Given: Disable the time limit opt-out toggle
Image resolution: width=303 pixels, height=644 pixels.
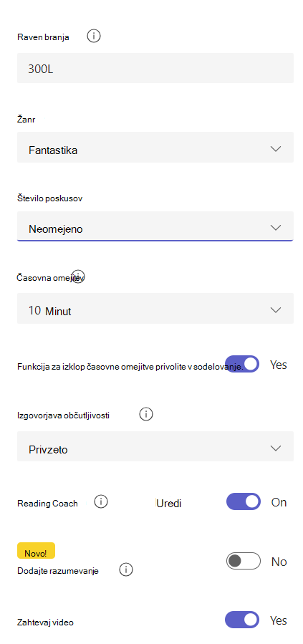Looking at the screenshot, I should [243, 364].
